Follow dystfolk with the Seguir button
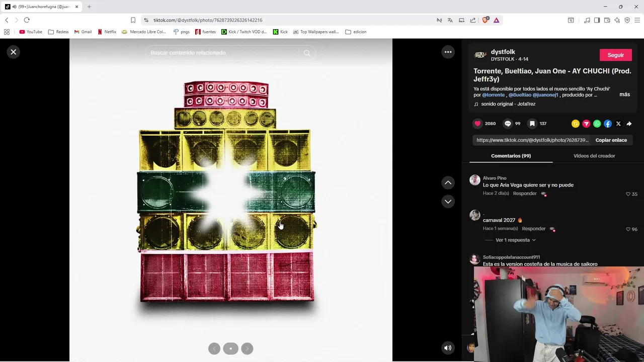The height and width of the screenshot is (362, 644). (x=615, y=55)
